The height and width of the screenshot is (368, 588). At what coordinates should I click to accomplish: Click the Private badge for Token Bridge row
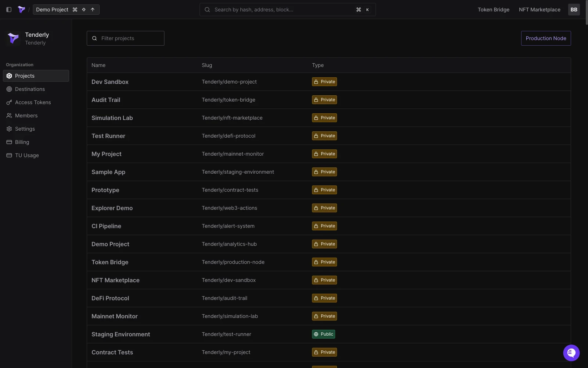click(x=325, y=262)
